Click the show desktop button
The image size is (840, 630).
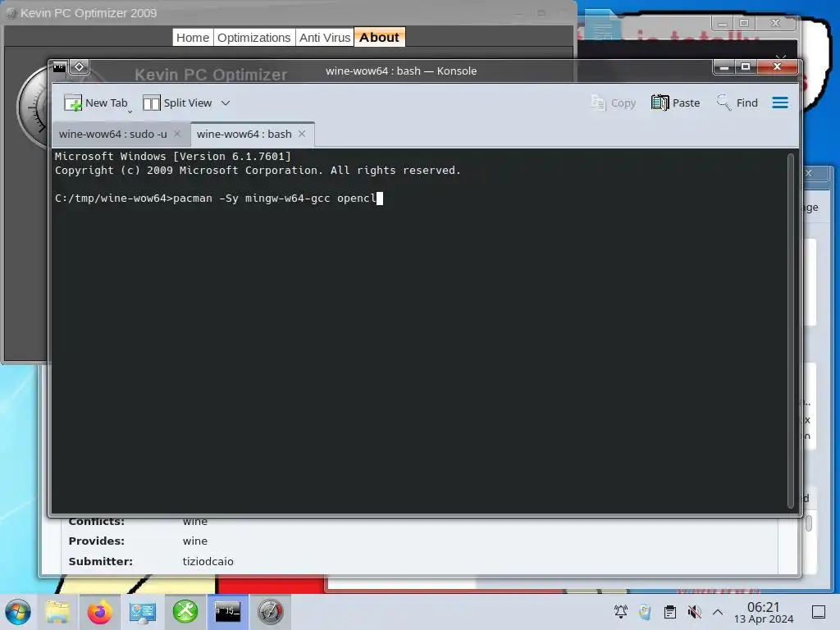click(819, 612)
